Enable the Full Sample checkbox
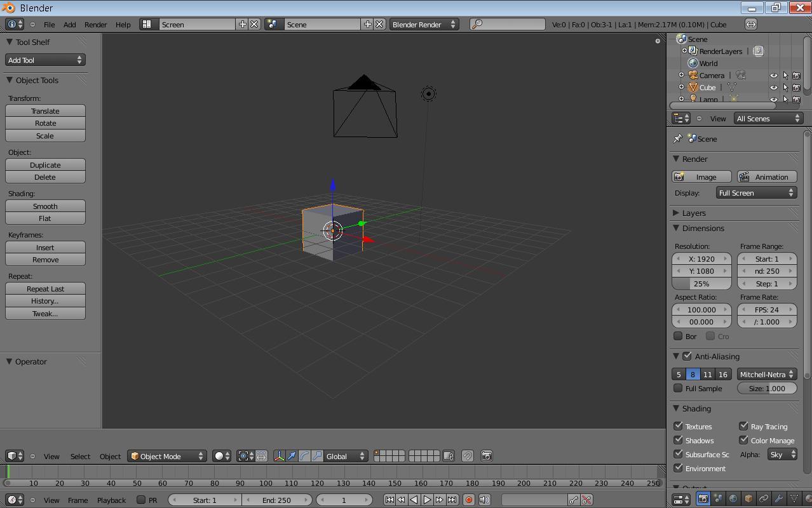The width and height of the screenshot is (812, 508). pos(679,388)
